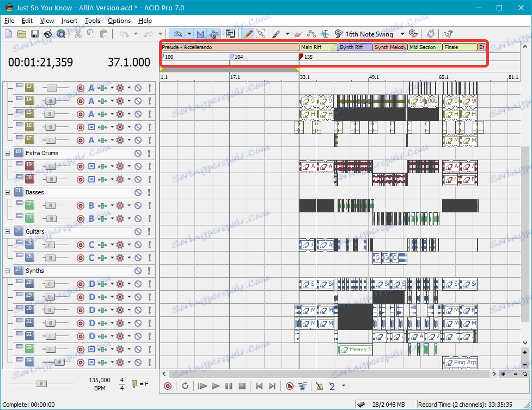
Task: Click the groove tool icon before 16th Note Swing
Action: point(339,34)
